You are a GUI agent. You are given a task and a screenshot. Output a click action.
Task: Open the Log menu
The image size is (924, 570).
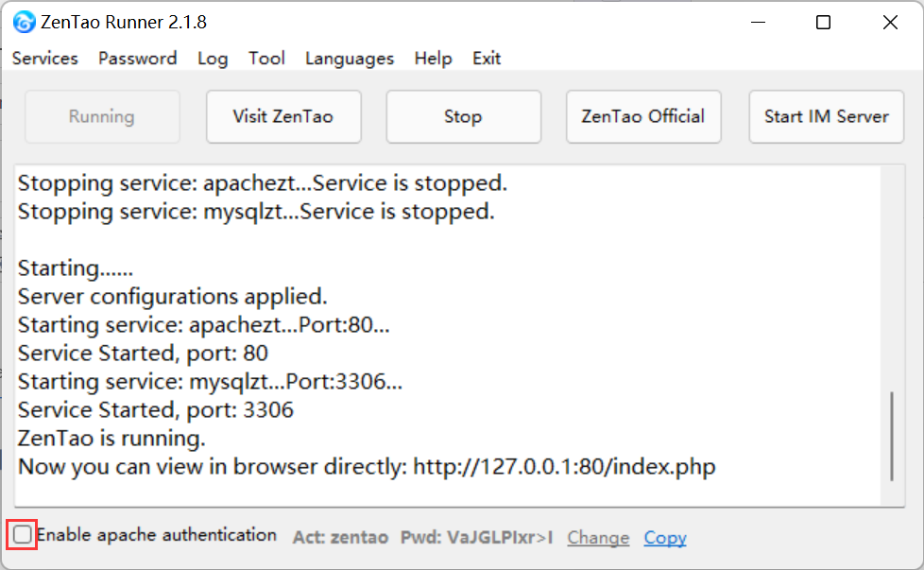point(213,59)
